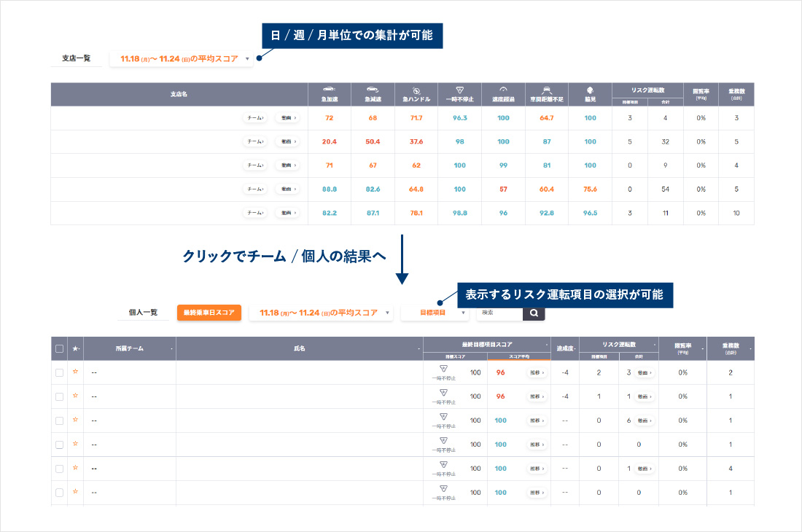Click the 急加速 column header icon
This screenshot has width=802, height=532.
coord(329,89)
